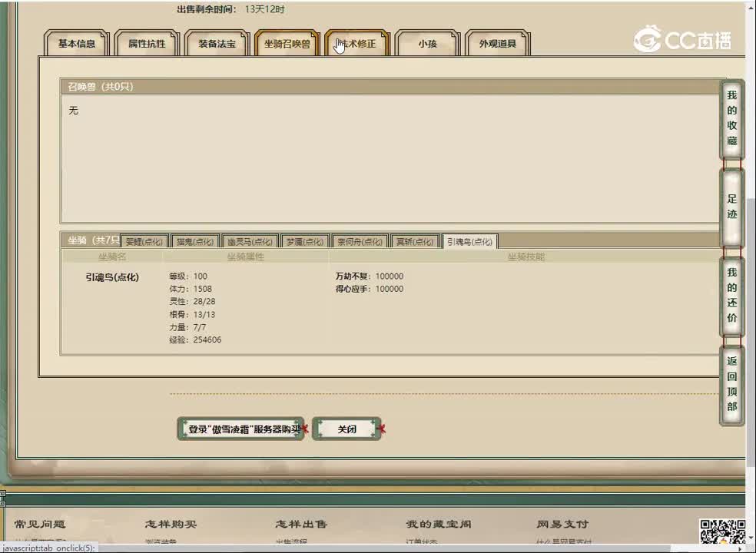756x553 pixels.
Task: Switch to 属性抗性 tab
Action: [147, 44]
